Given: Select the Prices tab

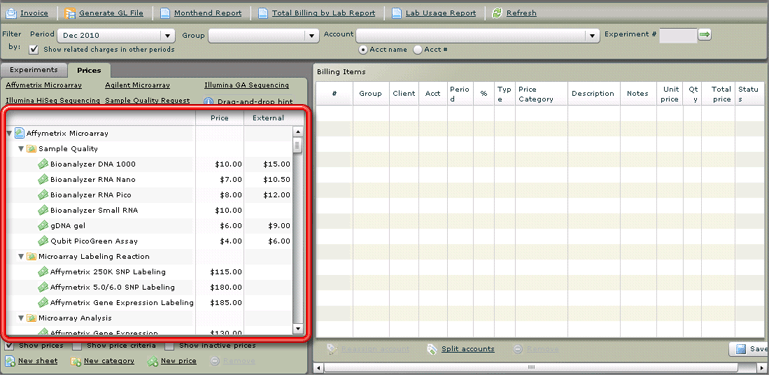Looking at the screenshot, I should click(x=89, y=71).
